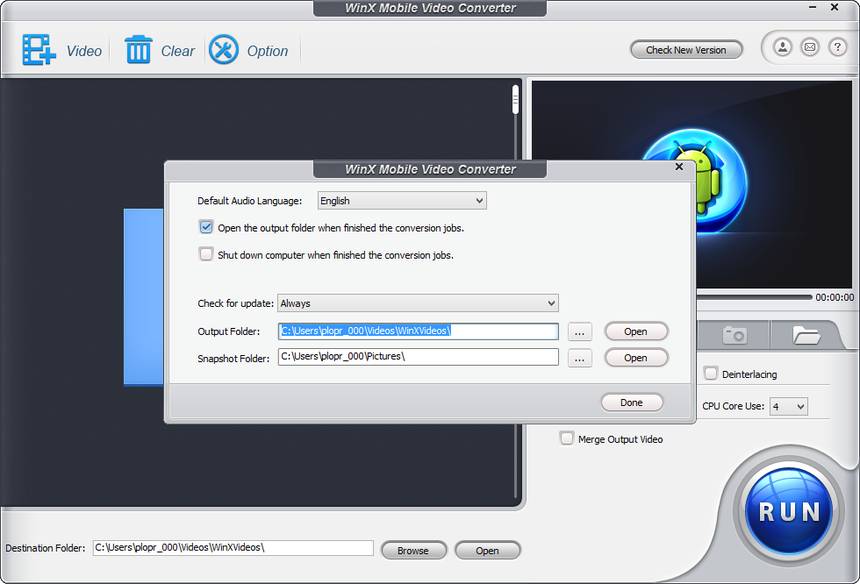This screenshot has height=584, width=860.
Task: Click Open next to Destination Folder
Action: coord(488,551)
